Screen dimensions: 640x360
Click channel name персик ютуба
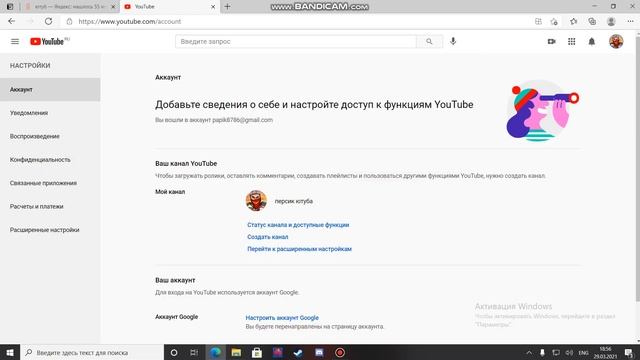(293, 201)
